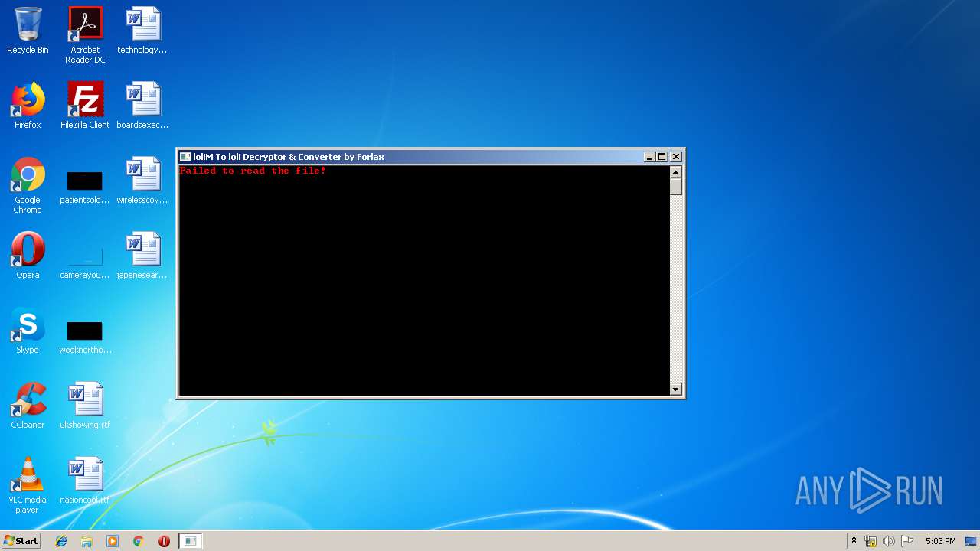Open the Start menu
The width and height of the screenshot is (980, 551).
coord(21,540)
